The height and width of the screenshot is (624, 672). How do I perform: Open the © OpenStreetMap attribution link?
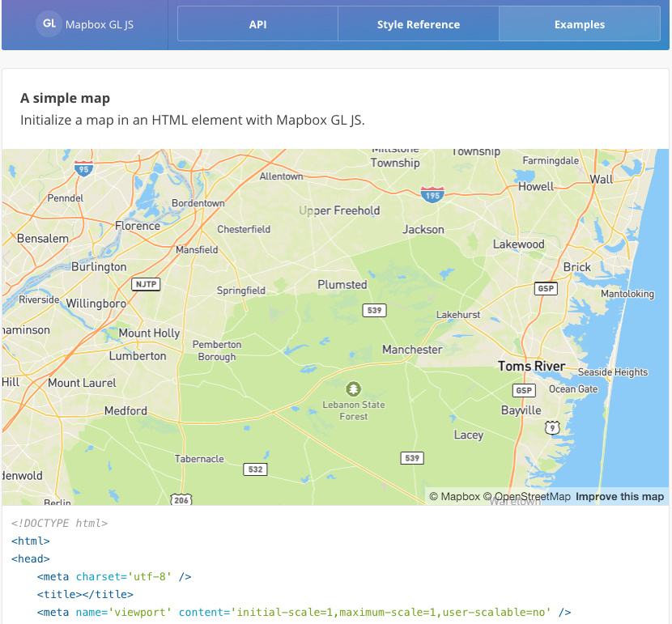pos(527,496)
